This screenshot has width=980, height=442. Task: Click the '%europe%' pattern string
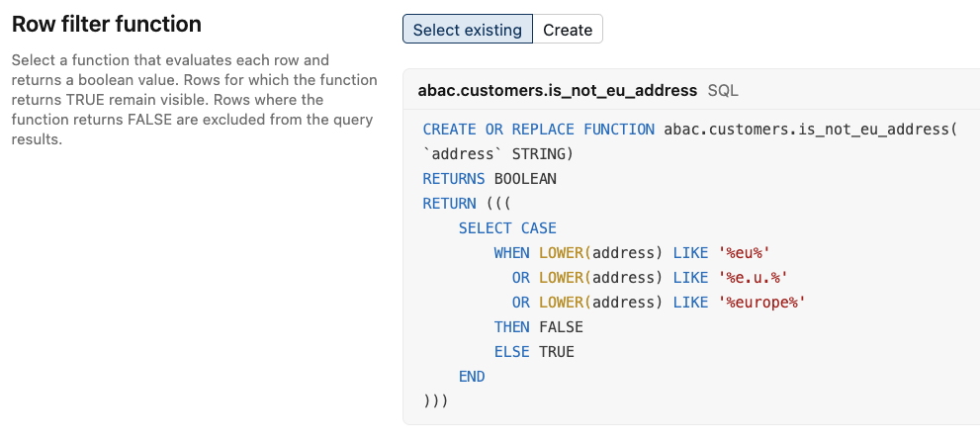[x=761, y=302]
